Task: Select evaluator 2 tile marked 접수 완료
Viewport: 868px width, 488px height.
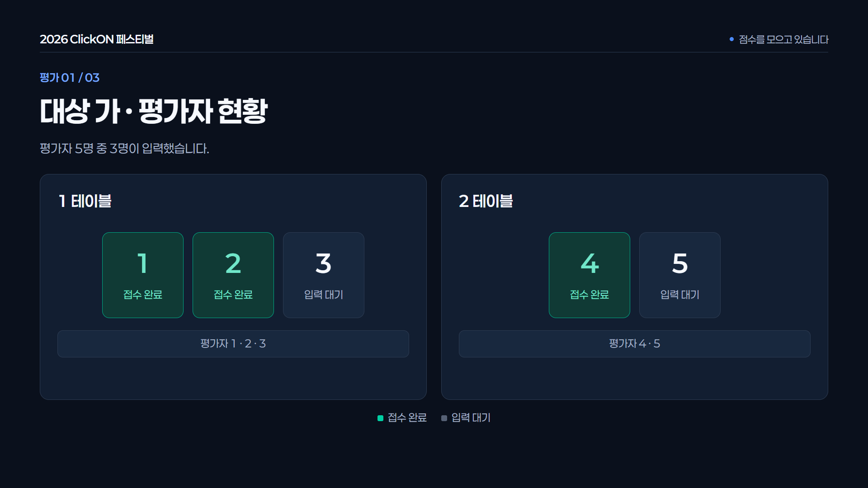Action: (233, 275)
